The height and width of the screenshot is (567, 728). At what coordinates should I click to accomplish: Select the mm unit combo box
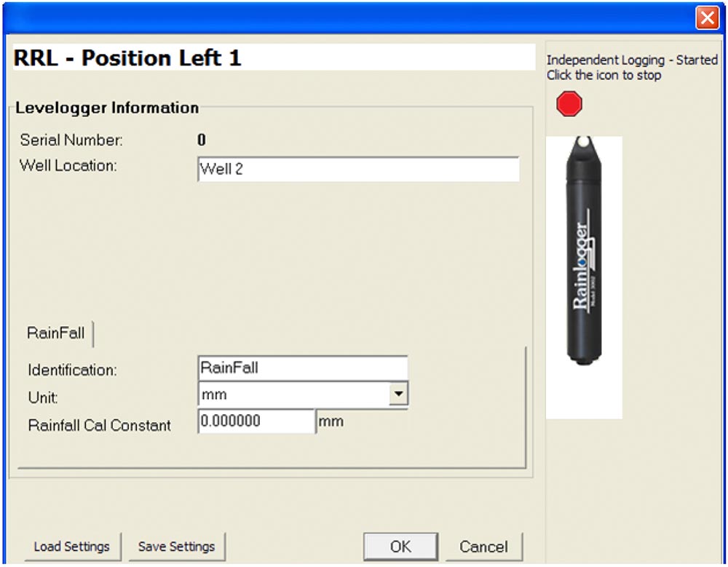(291, 394)
